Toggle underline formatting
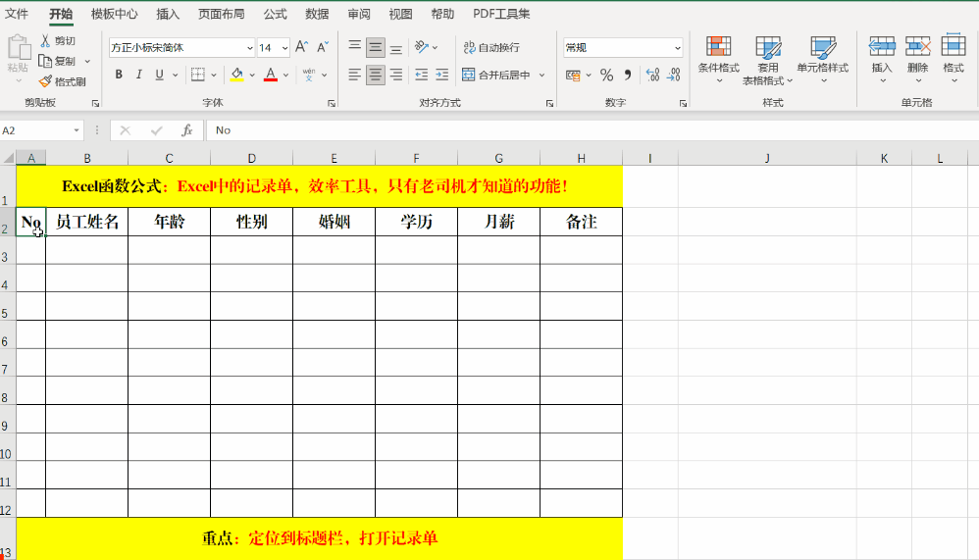The image size is (979, 560). pyautogui.click(x=159, y=75)
